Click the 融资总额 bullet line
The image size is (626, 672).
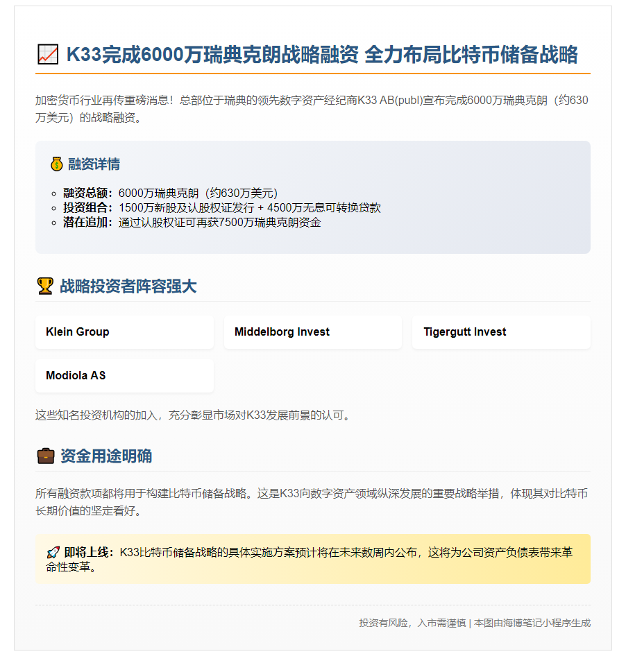click(x=170, y=193)
